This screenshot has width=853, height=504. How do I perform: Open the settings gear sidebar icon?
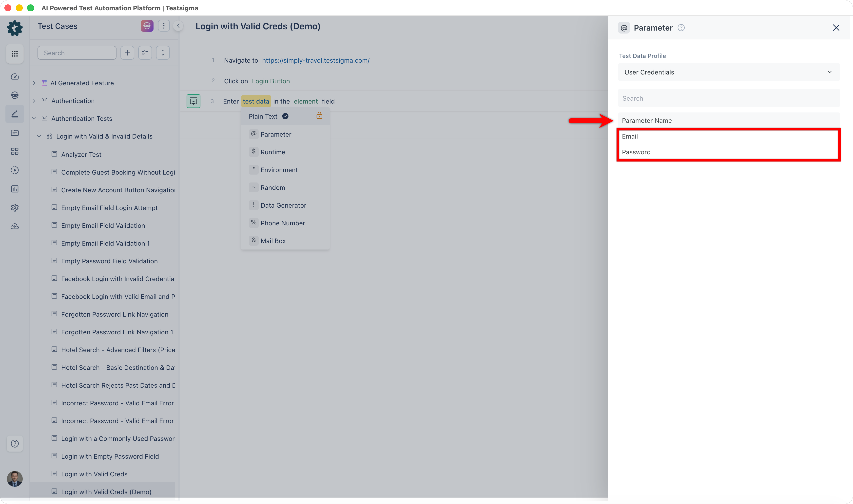tap(15, 208)
